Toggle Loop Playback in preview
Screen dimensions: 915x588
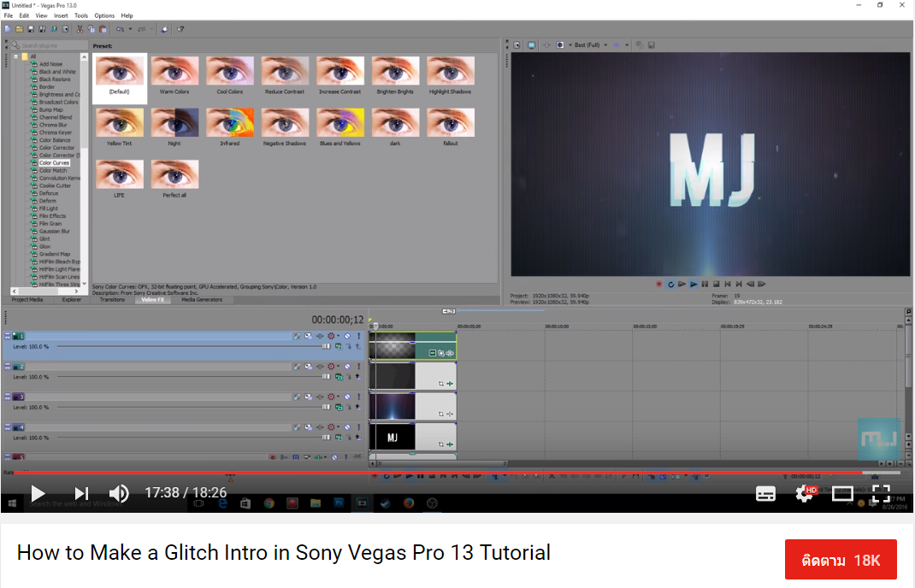pyautogui.click(x=671, y=284)
